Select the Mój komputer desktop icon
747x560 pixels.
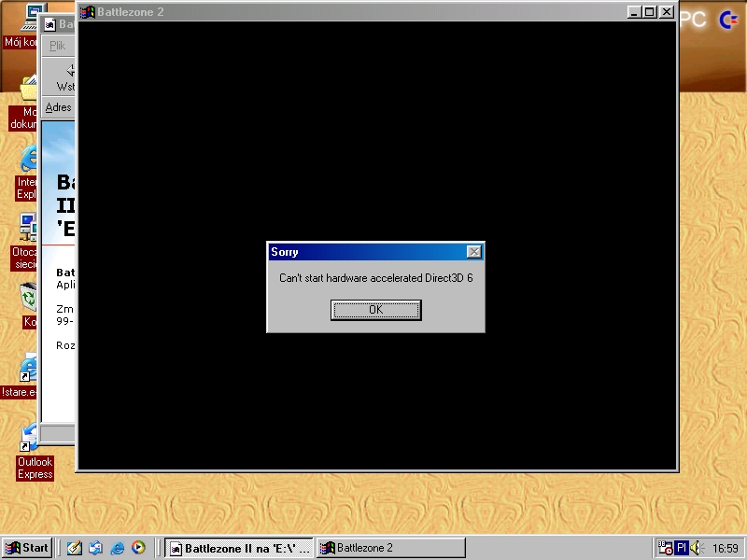pos(21,26)
